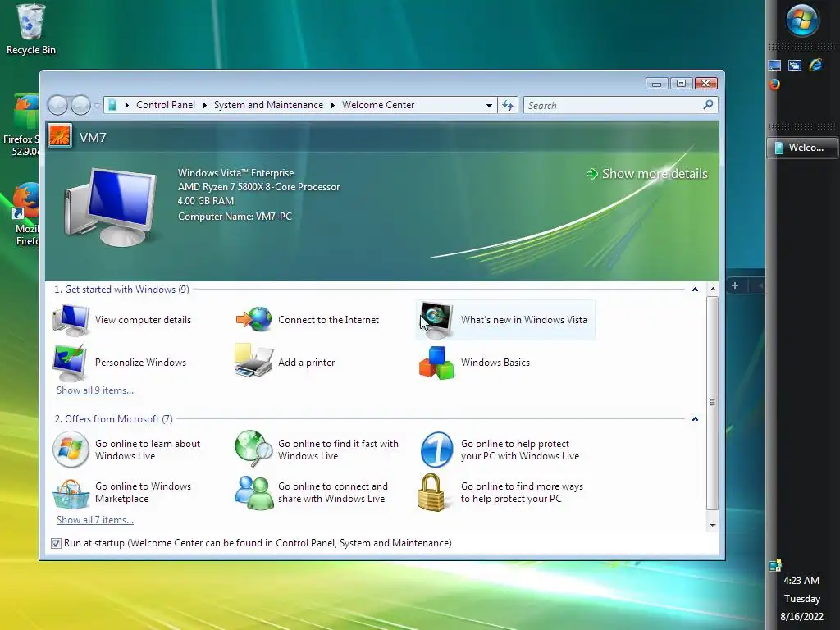Click the Back navigation button
The image size is (840, 630).
57,105
